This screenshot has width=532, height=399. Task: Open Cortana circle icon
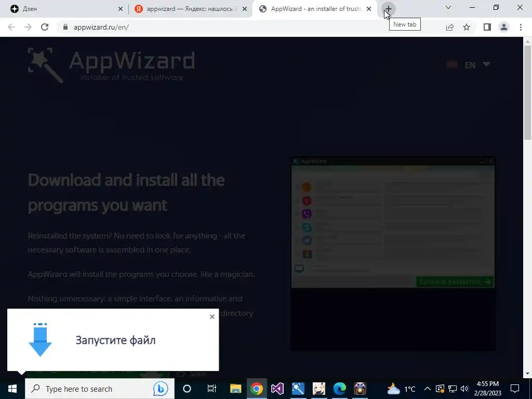pyautogui.click(x=187, y=389)
